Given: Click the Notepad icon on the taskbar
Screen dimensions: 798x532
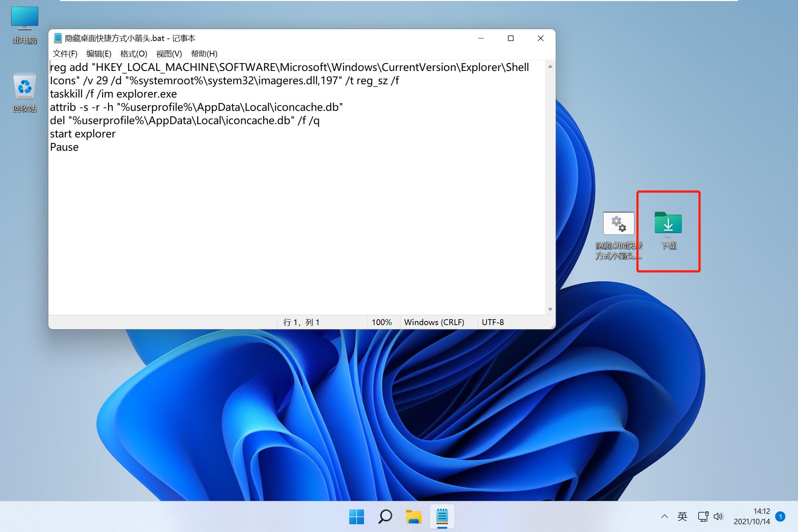Looking at the screenshot, I should pos(442,516).
